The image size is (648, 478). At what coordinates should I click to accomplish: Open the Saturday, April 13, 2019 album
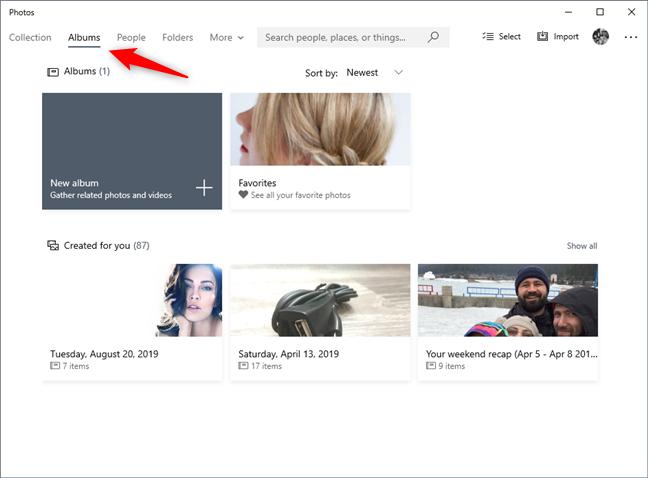coord(320,322)
